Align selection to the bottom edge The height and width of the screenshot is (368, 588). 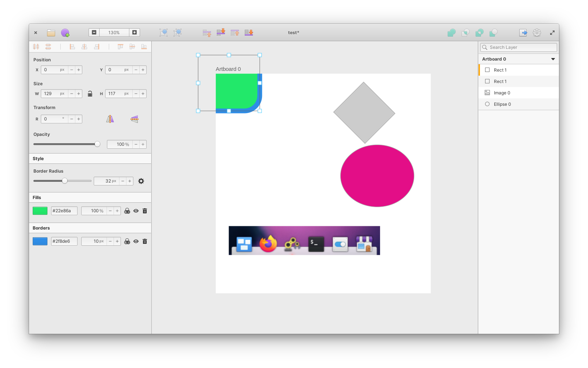click(144, 47)
